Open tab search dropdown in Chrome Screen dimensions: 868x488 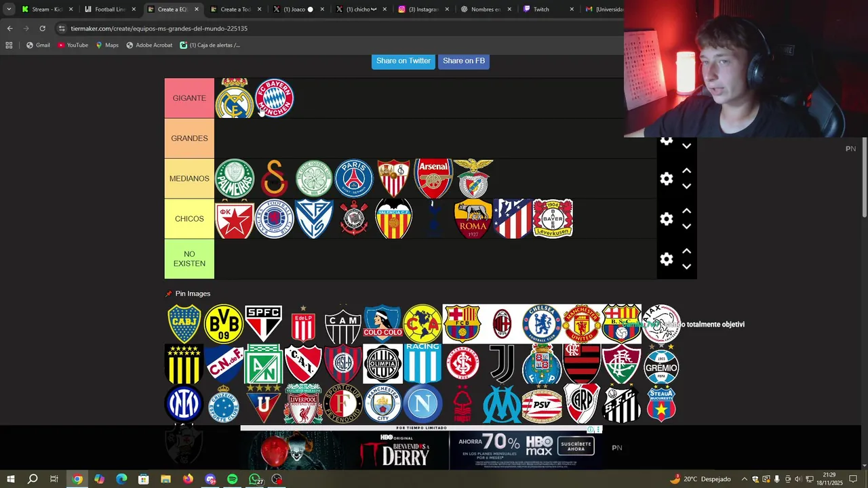[x=9, y=9]
